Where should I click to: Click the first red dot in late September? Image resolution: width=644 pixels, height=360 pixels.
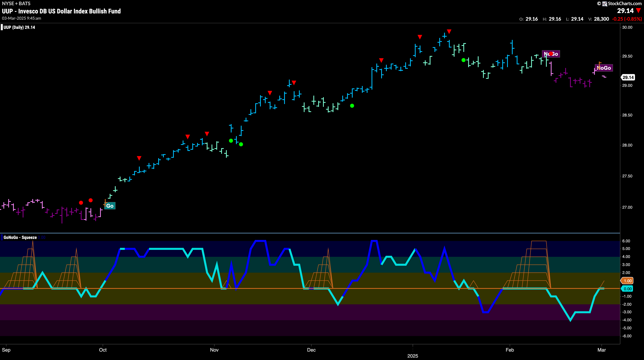click(81, 203)
